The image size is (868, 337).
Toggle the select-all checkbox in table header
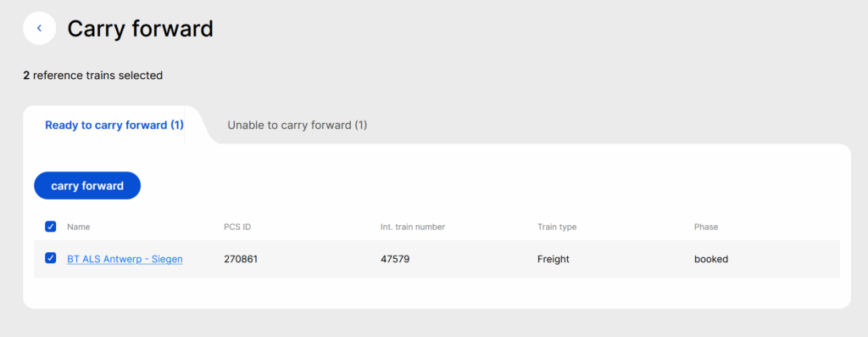50,226
